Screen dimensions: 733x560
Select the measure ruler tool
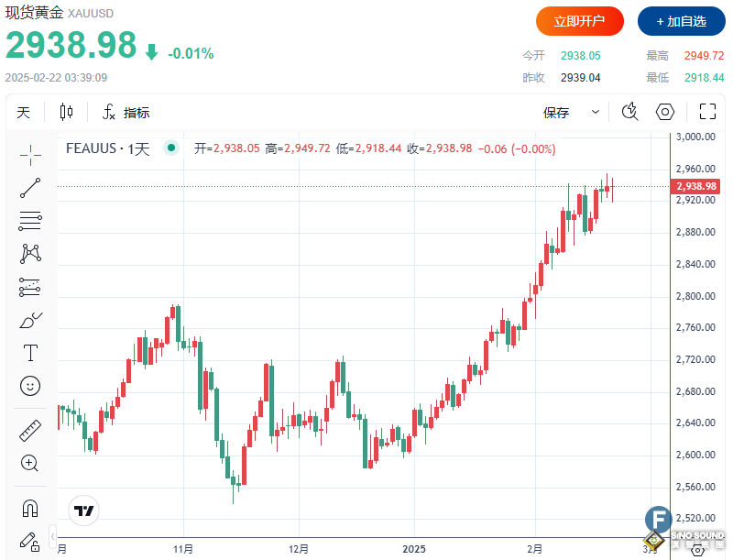coord(30,428)
